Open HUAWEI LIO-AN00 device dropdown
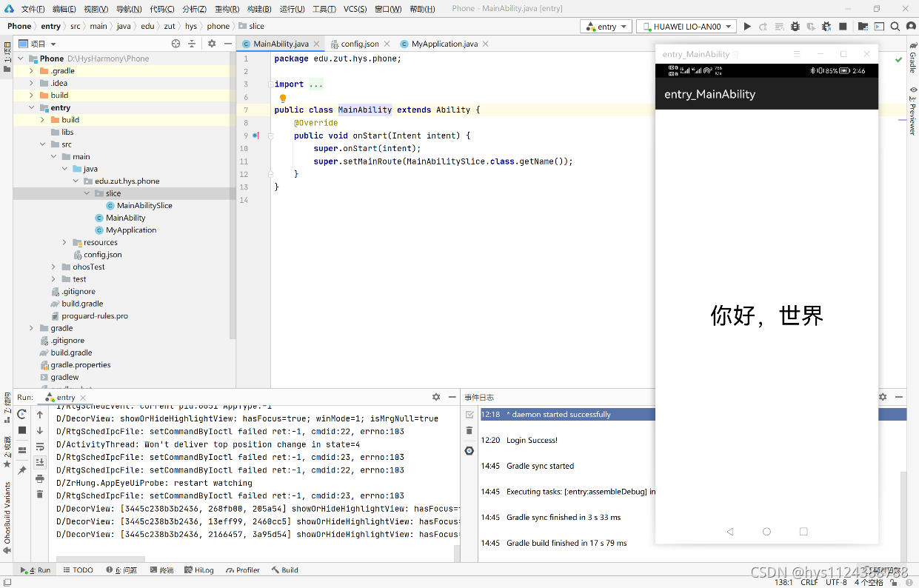This screenshot has height=588, width=919. [x=686, y=27]
